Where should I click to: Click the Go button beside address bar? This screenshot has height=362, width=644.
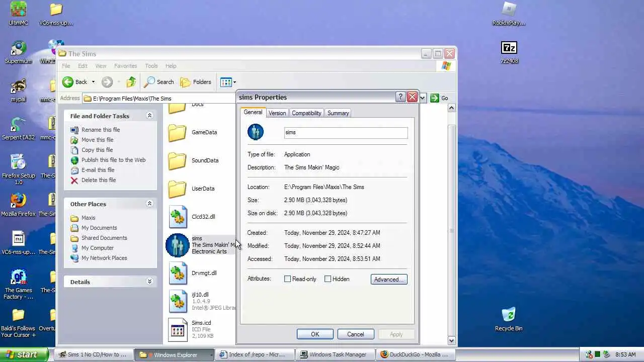point(439,98)
